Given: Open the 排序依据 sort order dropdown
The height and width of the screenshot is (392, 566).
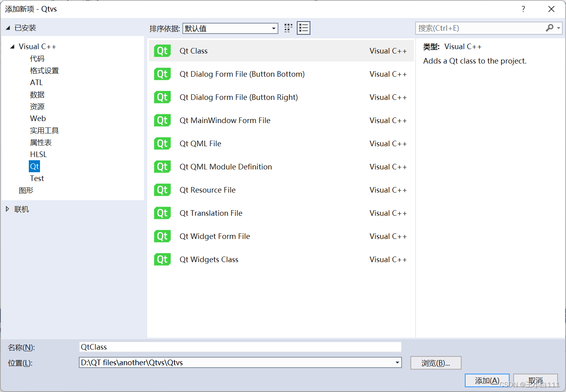Looking at the screenshot, I should click(273, 28).
